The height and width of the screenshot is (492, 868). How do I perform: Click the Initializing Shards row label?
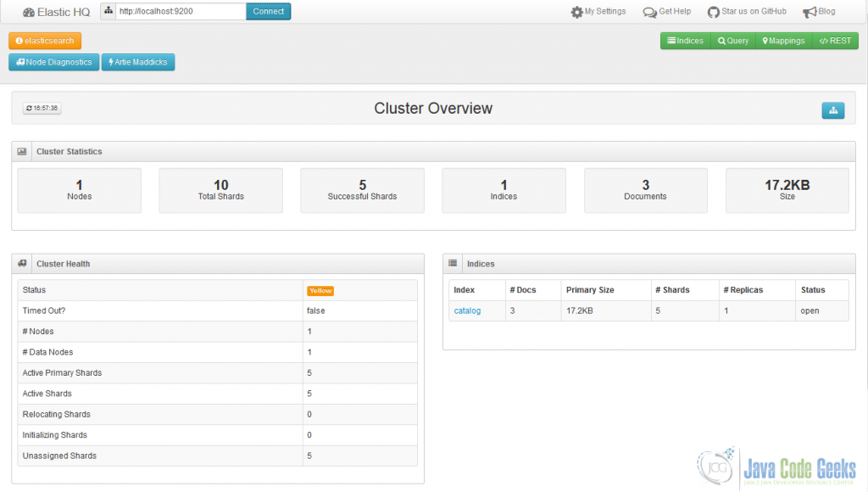tap(55, 435)
